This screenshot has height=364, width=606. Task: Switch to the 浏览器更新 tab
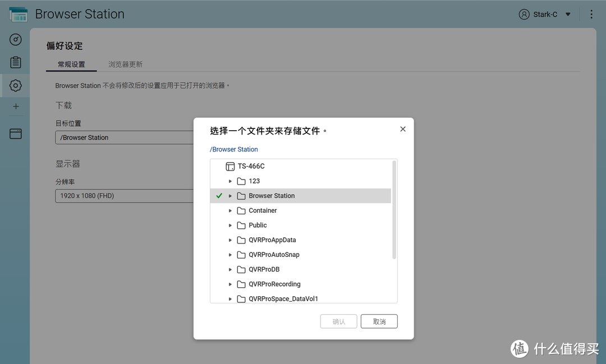(125, 64)
